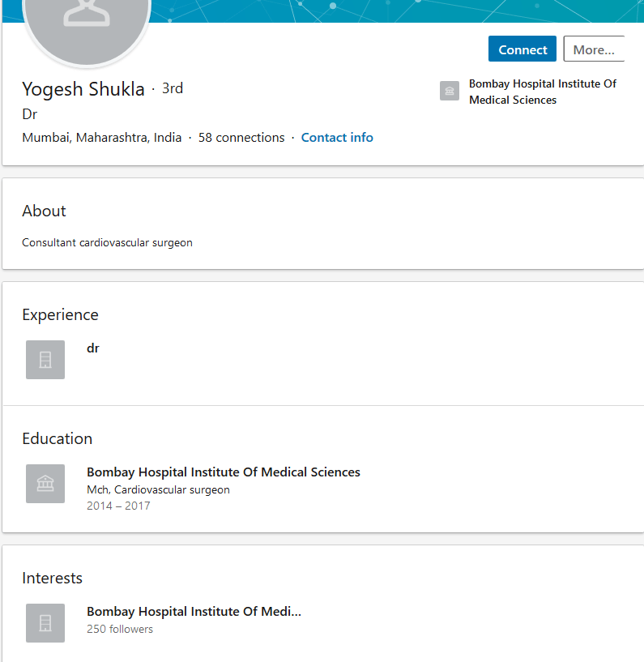Click the organization icon under Interests
Viewport: 644px width, 662px height.
pos(45,623)
